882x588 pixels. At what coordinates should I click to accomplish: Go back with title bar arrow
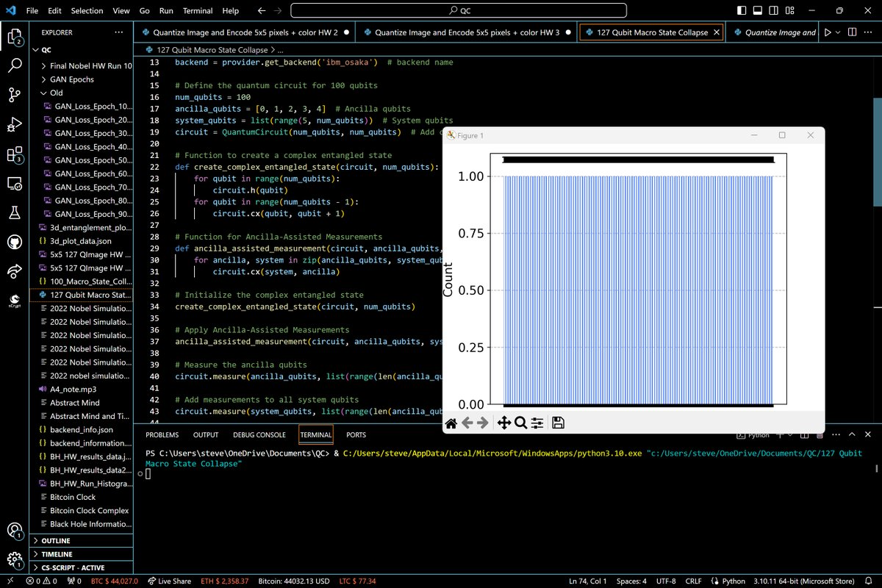point(263,11)
